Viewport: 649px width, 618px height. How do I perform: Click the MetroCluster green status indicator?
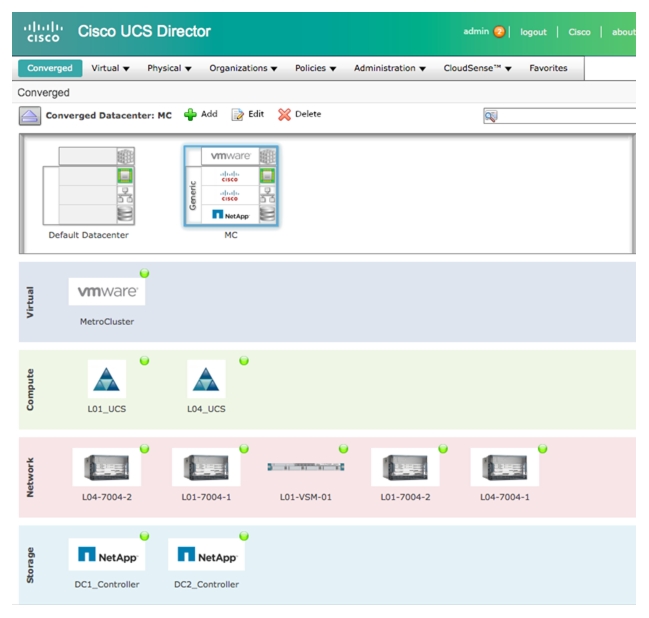pos(144,273)
